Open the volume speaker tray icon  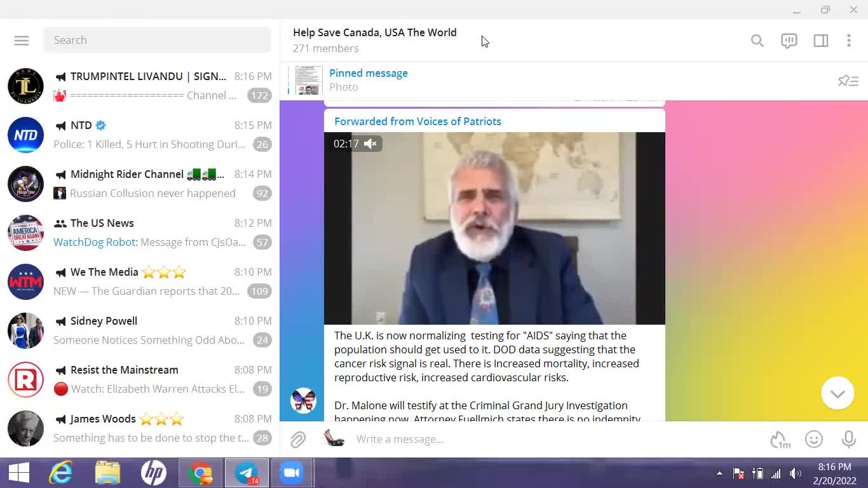(795, 473)
